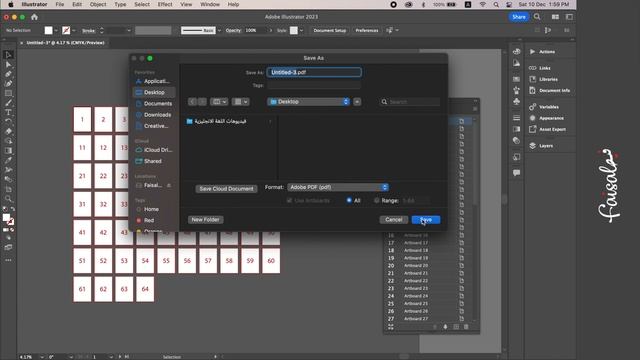Open the grouping options dropdown

coord(240,102)
